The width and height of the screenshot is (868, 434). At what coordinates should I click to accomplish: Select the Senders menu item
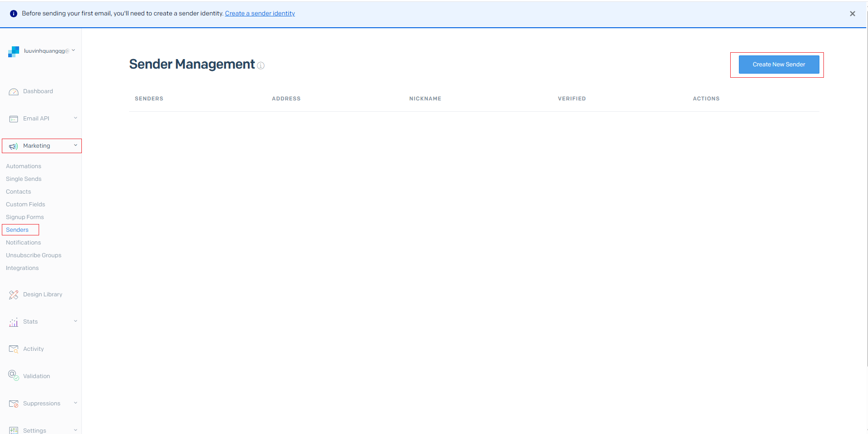point(17,230)
